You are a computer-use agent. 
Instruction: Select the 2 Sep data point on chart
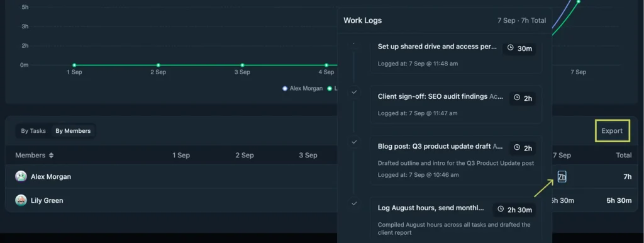pos(158,65)
